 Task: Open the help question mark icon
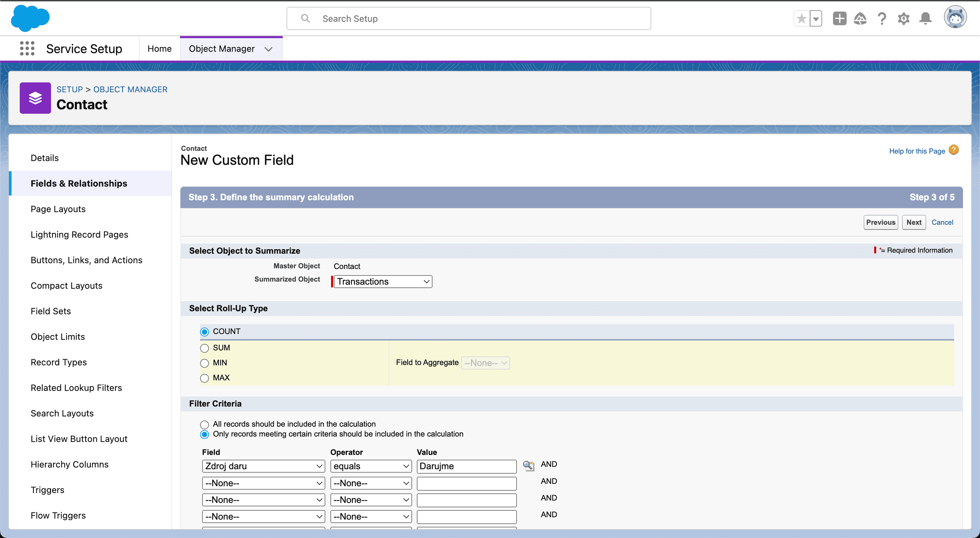click(x=881, y=18)
